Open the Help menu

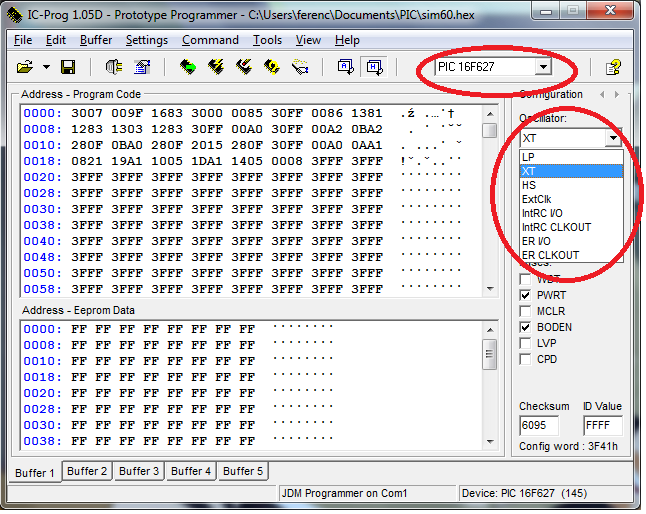[347, 40]
